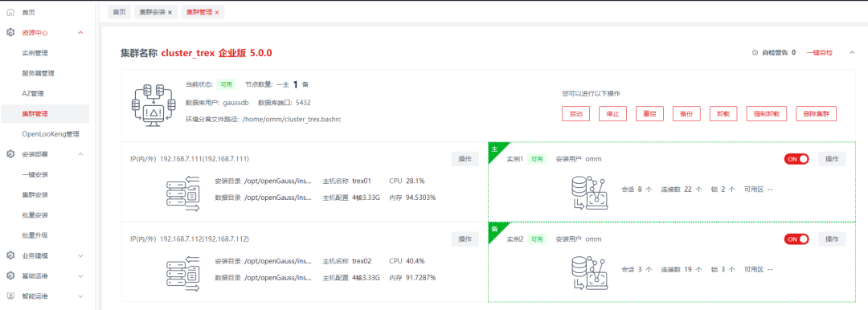Click the 重启 cluster button
868x310 pixels.
(649, 113)
